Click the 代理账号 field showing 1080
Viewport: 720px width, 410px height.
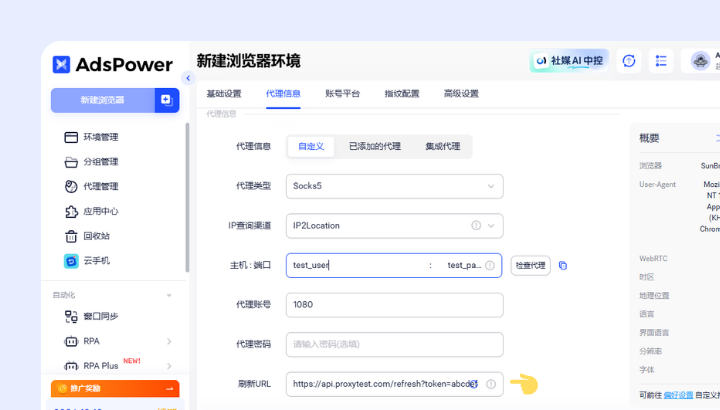pyautogui.click(x=394, y=305)
